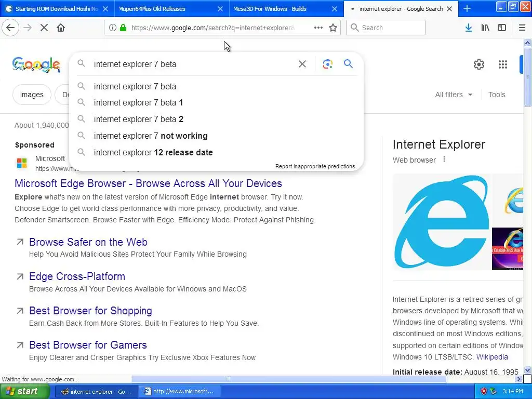This screenshot has height=399, width=532.
Task: Select the internet explorer Google Search tab
Action: (x=401, y=9)
